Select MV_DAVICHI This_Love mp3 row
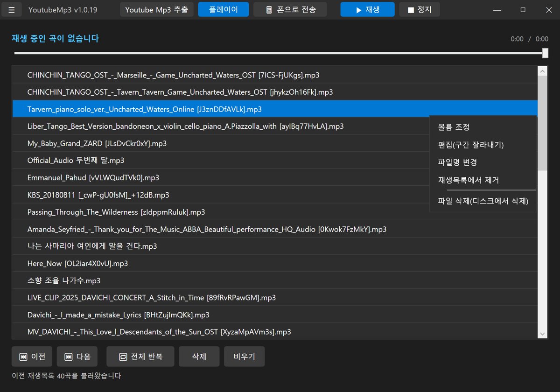This screenshot has width=560, height=392. [275, 331]
